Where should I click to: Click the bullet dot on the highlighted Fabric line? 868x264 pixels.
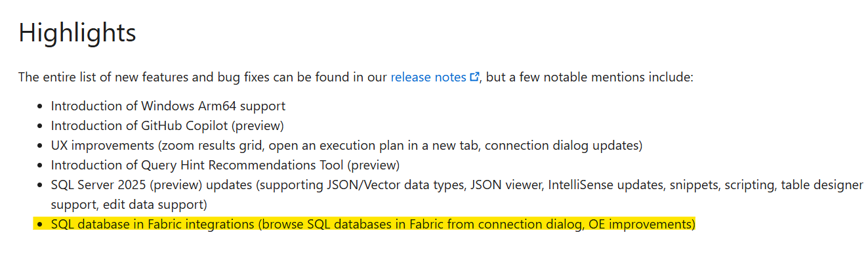pos(40,225)
